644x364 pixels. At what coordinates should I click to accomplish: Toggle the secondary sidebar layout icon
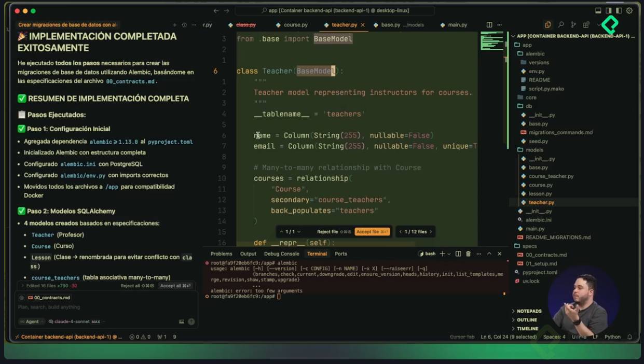click(619, 10)
